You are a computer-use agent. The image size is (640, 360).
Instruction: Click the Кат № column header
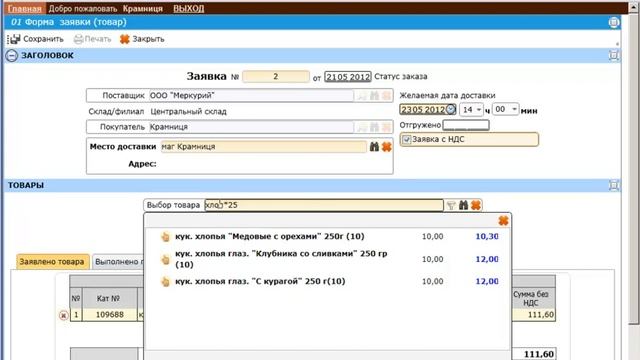108,298
